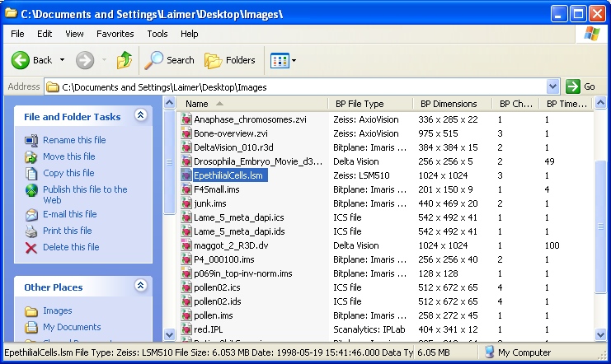This screenshot has width=611, height=364.
Task: Click the grey Forward arrow button
Action: click(85, 60)
